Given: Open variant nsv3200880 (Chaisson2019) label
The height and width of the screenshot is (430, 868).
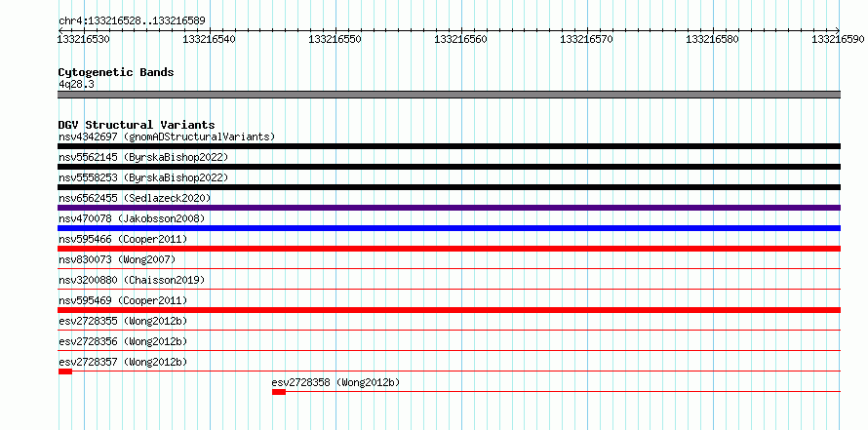Looking at the screenshot, I should tap(132, 280).
